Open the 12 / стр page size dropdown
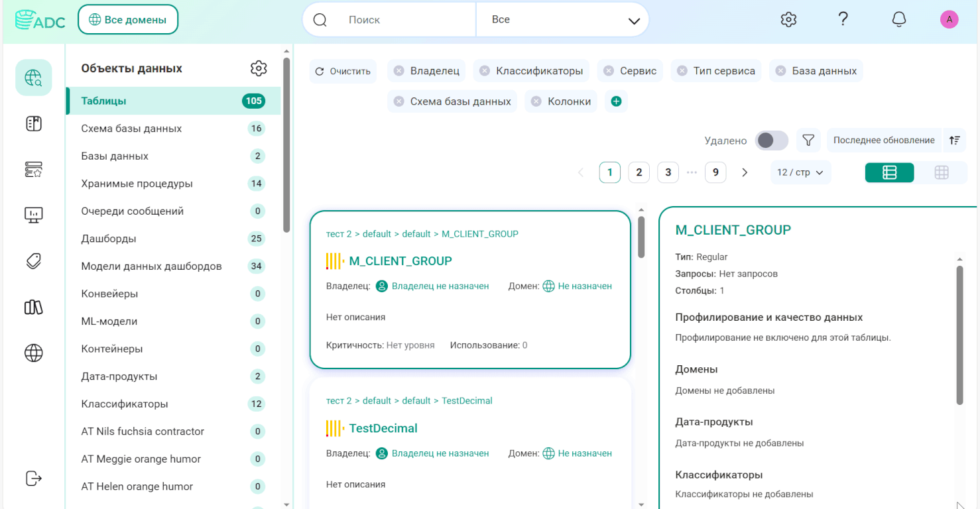Screen dimensions: 980x509 pos(800,172)
